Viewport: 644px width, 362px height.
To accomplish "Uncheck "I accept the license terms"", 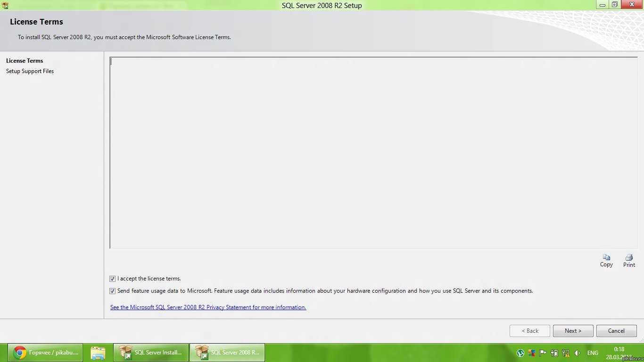I will 112,279.
